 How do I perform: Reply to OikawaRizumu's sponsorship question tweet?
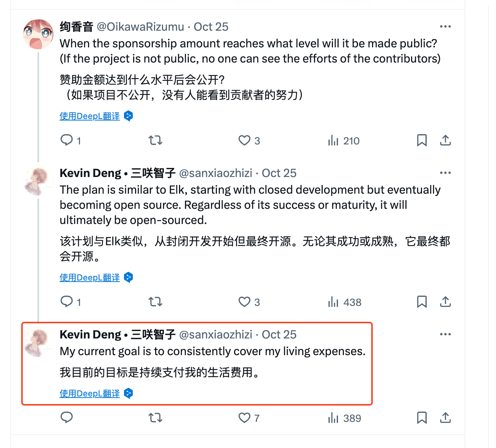(x=67, y=140)
